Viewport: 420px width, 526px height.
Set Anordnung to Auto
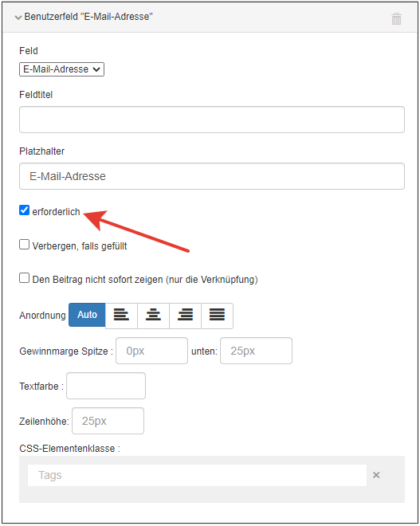pyautogui.click(x=87, y=315)
